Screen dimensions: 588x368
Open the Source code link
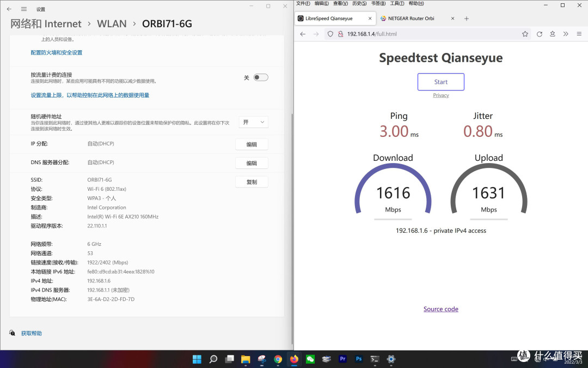[440, 309]
